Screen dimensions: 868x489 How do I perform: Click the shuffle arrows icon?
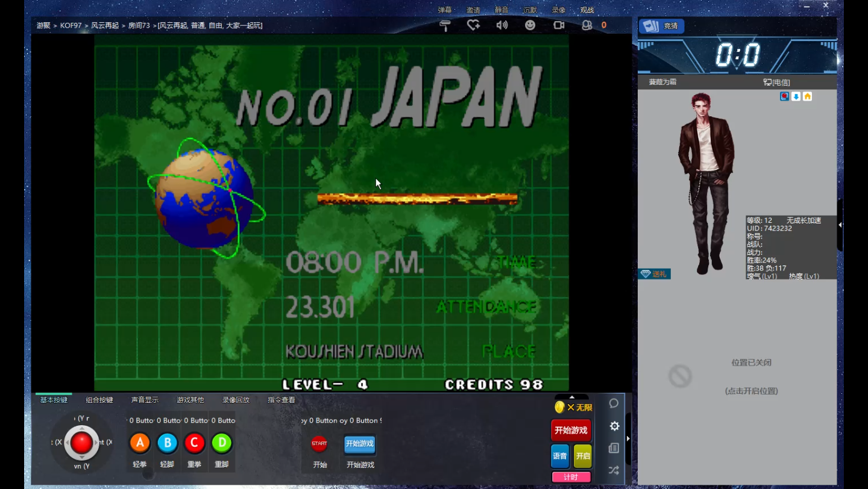tap(614, 470)
